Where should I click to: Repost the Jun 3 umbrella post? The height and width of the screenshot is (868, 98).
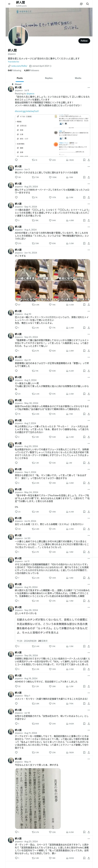click(33, 177)
